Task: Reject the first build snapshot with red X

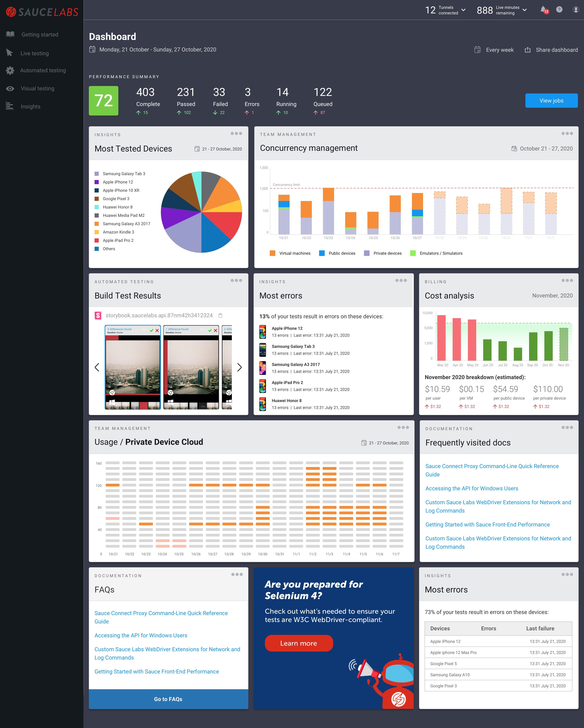Action: point(157,330)
